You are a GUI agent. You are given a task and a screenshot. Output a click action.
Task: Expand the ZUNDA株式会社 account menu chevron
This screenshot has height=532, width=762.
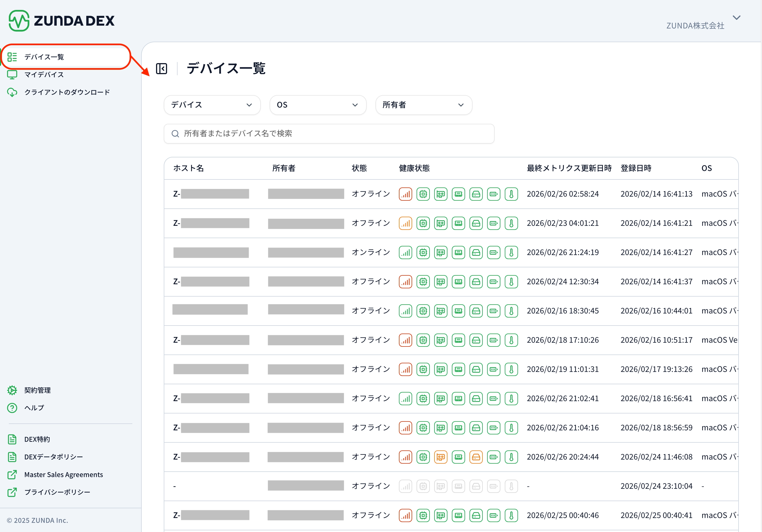tap(736, 18)
